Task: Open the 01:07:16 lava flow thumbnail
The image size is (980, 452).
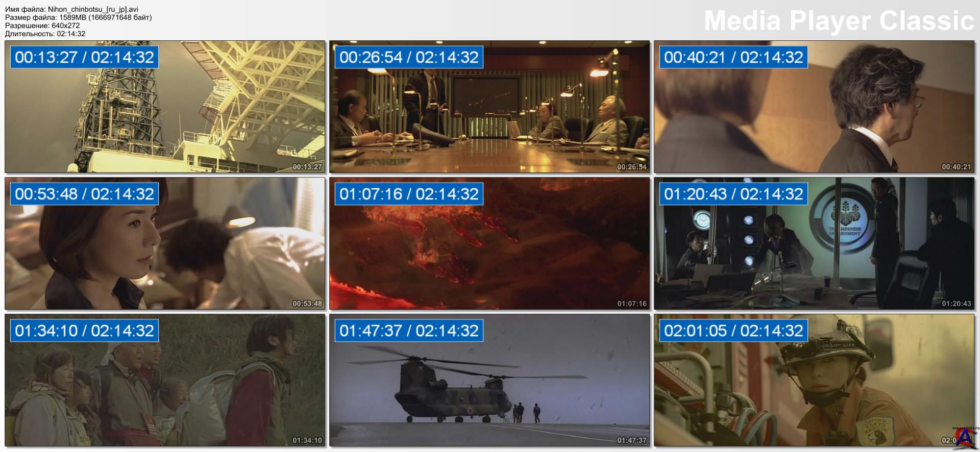Action: coord(489,243)
